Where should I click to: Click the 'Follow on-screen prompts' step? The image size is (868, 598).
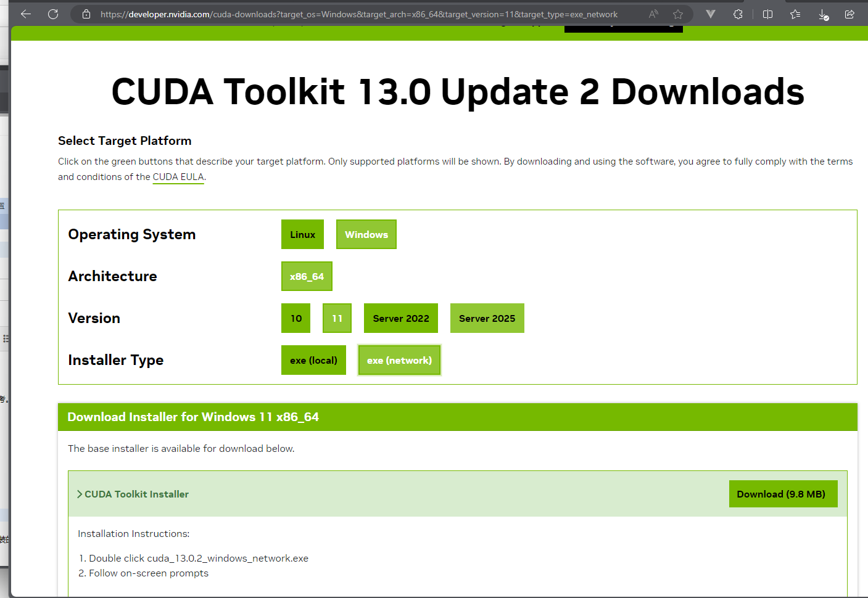[149, 573]
